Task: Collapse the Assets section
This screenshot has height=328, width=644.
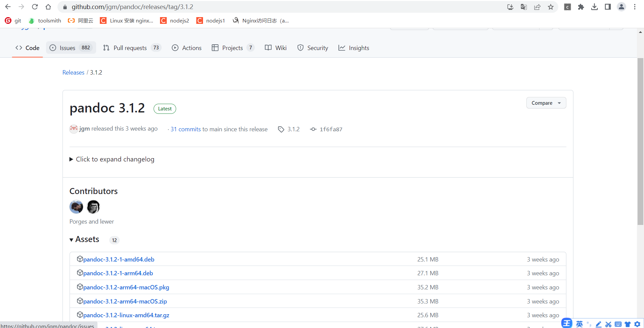Action: point(84,239)
